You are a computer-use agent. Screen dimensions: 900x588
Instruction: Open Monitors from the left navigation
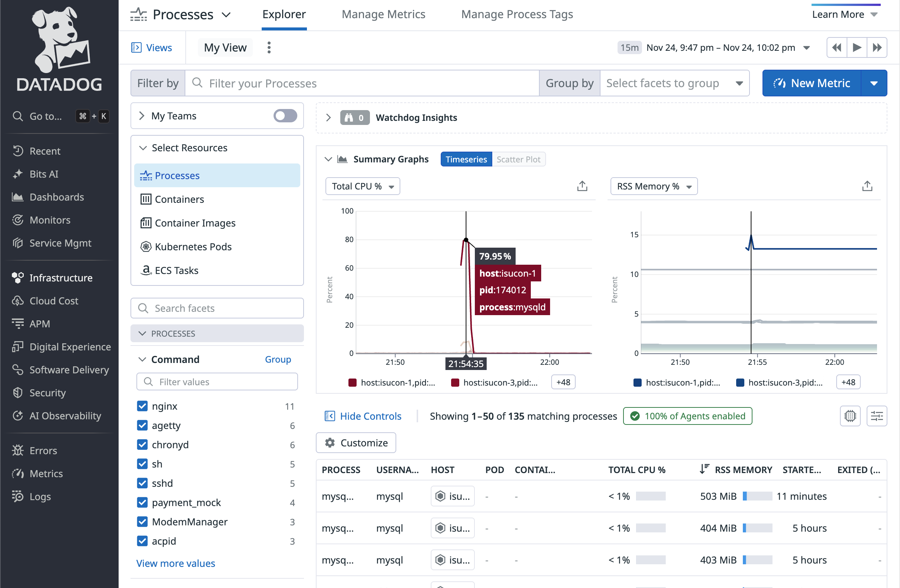[50, 220]
